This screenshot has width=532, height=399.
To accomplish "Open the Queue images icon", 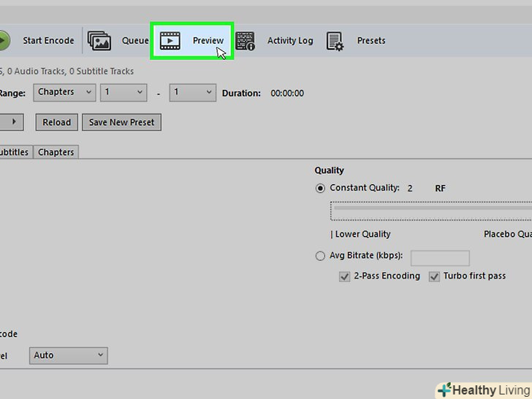I will (99, 41).
